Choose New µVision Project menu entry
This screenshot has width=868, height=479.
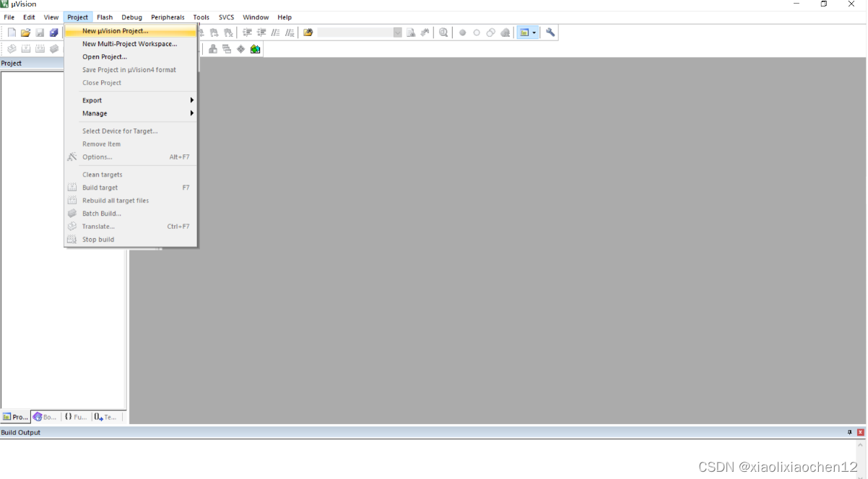131,31
